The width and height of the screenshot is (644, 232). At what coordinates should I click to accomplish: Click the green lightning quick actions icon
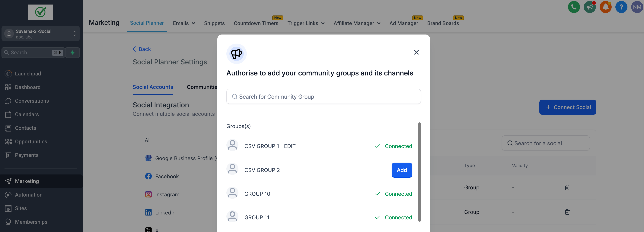tap(72, 53)
